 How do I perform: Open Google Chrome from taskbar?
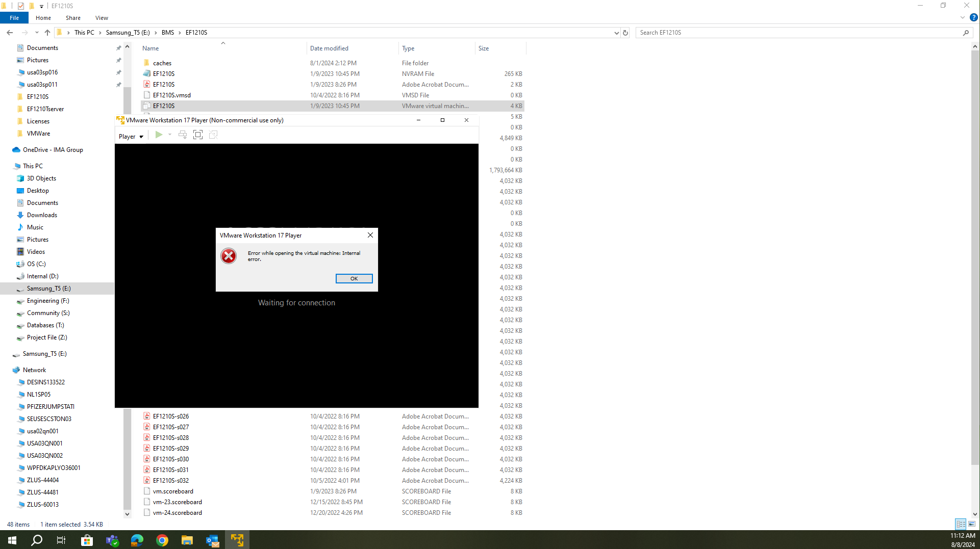click(x=162, y=540)
